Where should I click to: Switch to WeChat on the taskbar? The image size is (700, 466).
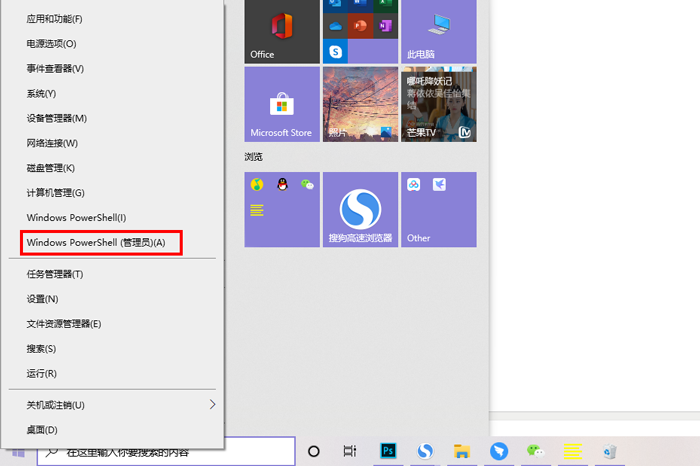536,451
